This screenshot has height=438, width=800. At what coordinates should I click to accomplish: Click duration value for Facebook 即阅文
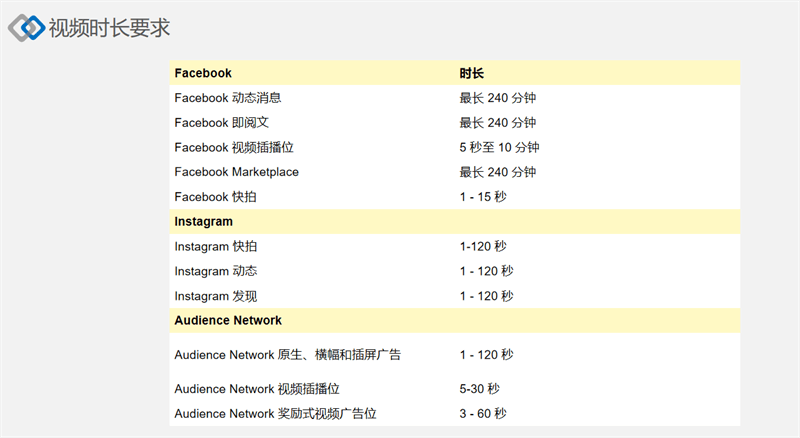(x=497, y=123)
